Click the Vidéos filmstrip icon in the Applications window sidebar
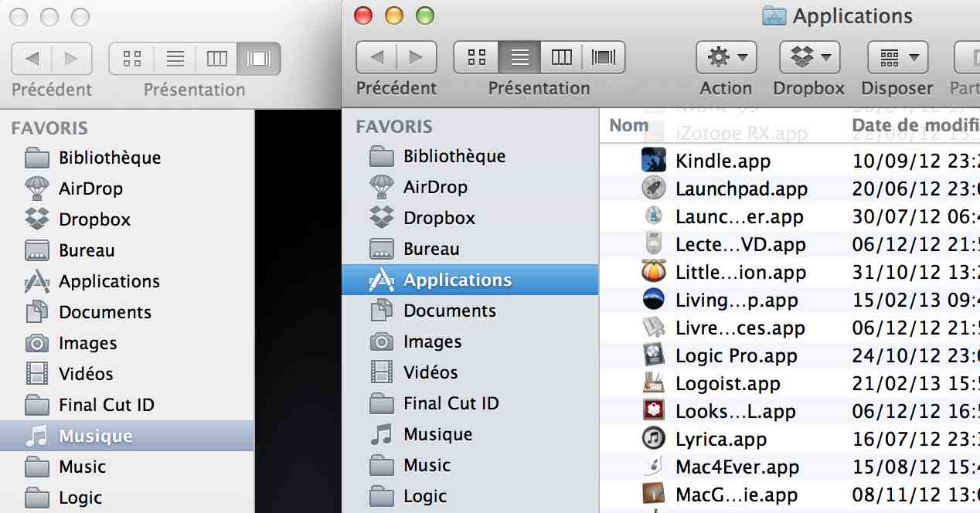 pos(382,372)
